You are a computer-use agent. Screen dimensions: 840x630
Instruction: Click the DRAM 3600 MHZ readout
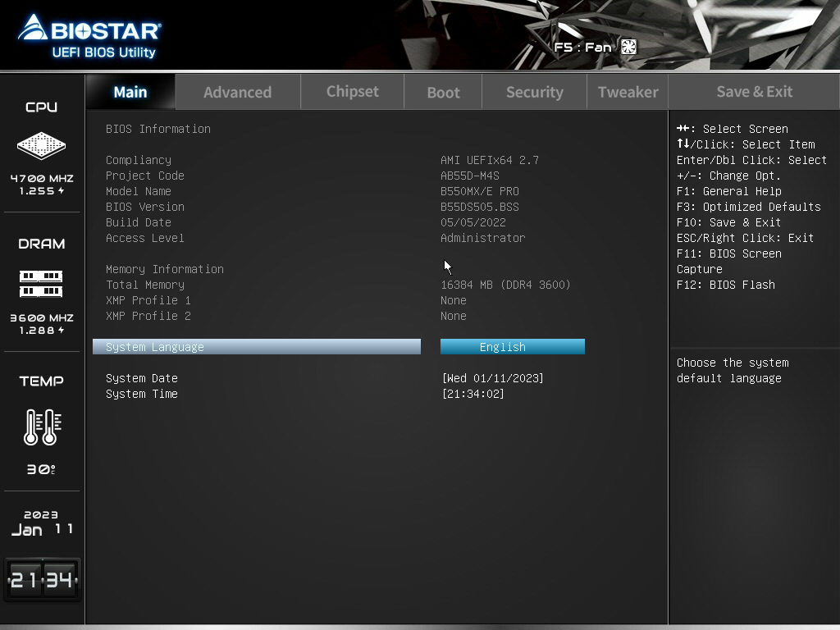[42, 317]
